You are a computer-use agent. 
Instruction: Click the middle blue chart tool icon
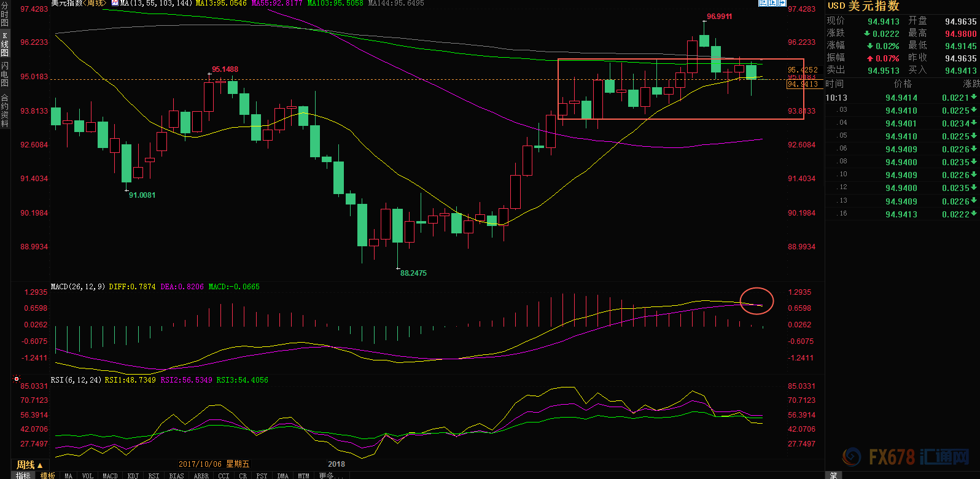pyautogui.click(x=772, y=2)
